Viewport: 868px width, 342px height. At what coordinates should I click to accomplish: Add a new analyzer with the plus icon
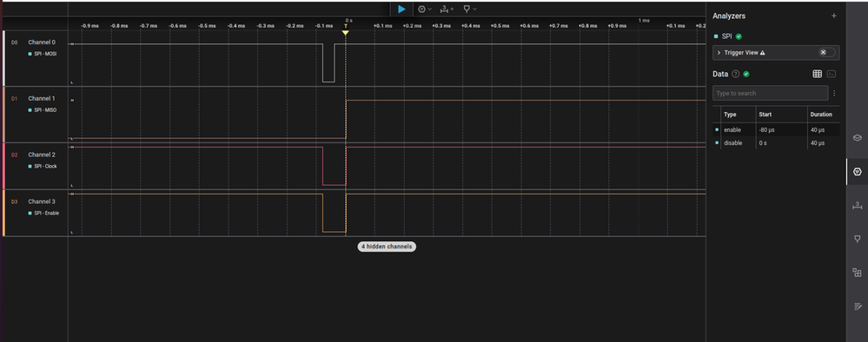(x=833, y=16)
